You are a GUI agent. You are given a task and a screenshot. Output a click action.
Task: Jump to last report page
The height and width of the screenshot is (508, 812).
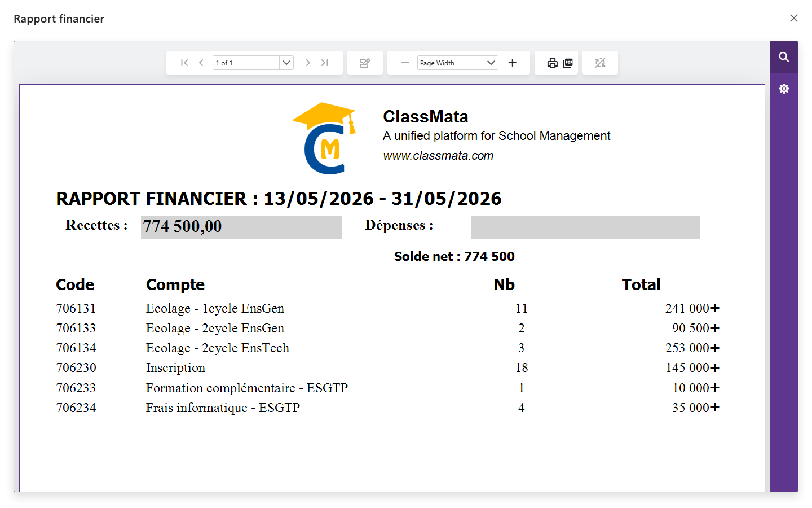click(325, 63)
